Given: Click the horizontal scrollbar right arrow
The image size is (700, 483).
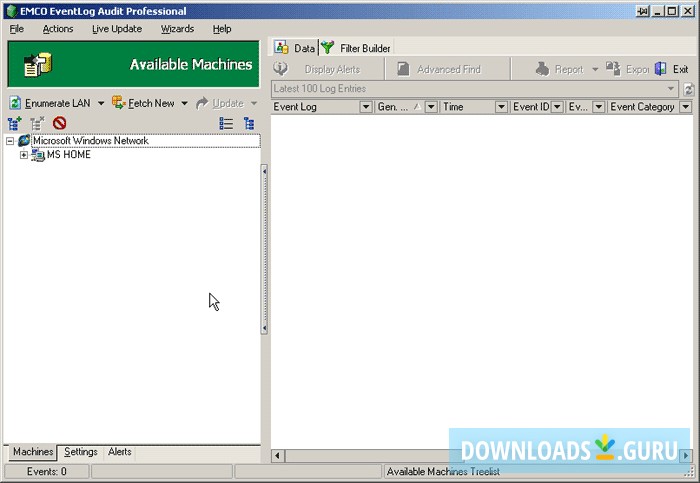Looking at the screenshot, I should pyautogui.click(x=685, y=456).
